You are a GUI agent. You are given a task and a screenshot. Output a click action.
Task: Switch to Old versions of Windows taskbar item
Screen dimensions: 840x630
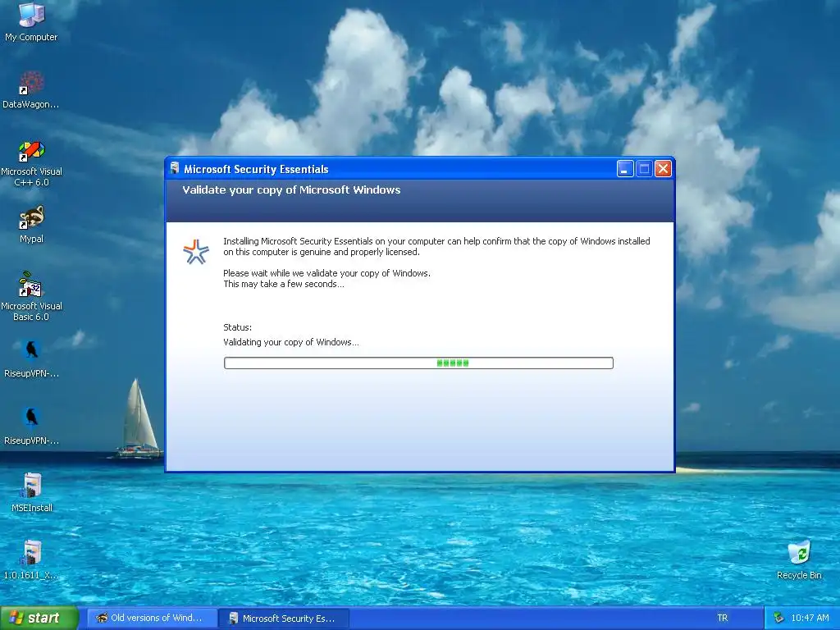click(x=152, y=619)
